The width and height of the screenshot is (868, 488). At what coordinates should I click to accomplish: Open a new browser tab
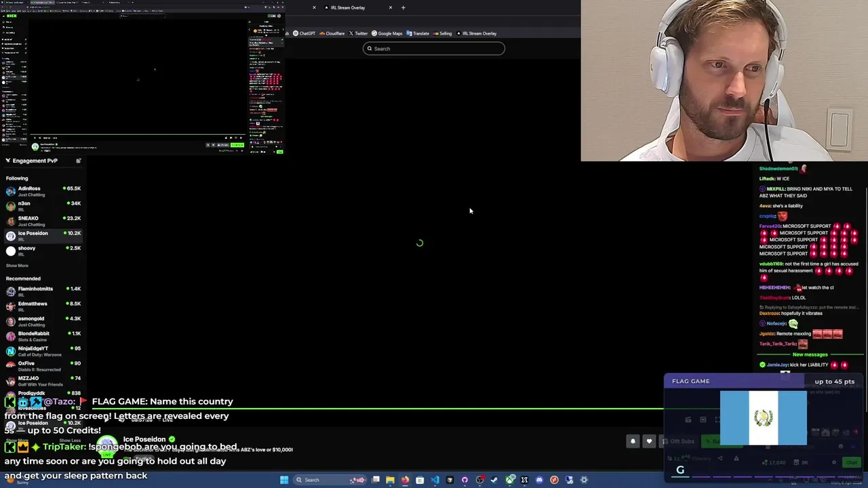point(403,7)
